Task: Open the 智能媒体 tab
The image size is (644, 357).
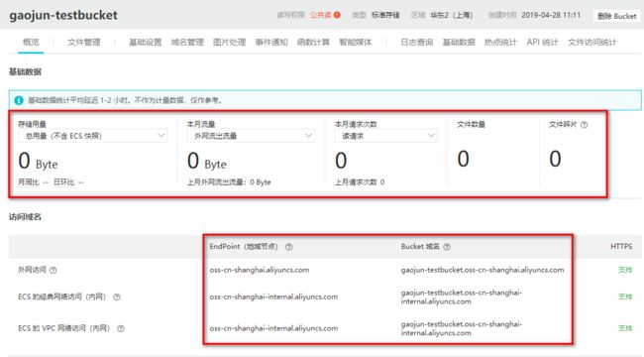Action: (356, 42)
